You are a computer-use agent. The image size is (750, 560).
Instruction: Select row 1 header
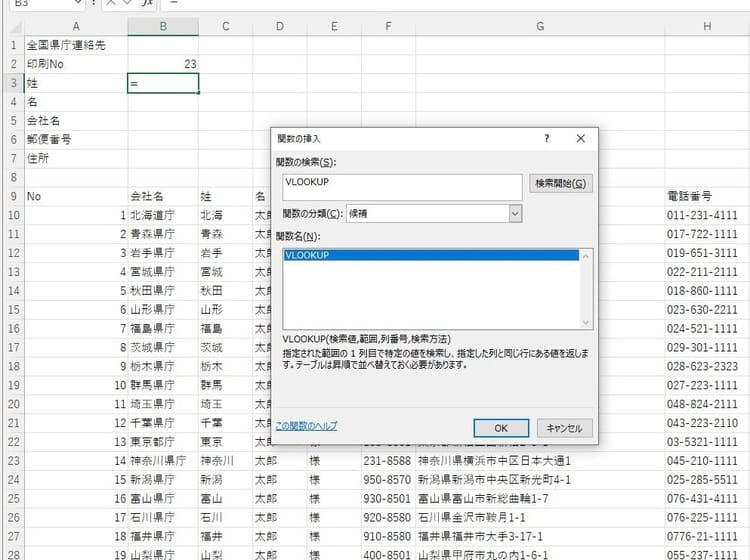pos(14,45)
